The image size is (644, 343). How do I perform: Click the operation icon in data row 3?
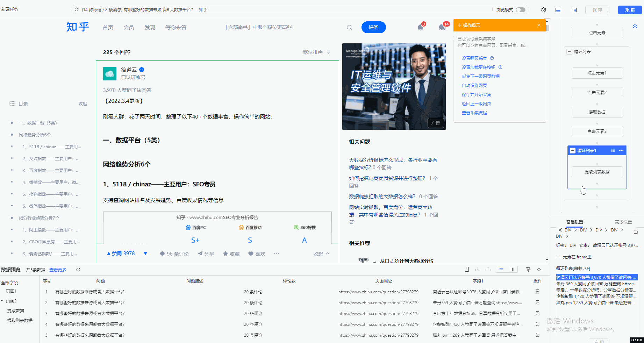click(x=537, y=313)
